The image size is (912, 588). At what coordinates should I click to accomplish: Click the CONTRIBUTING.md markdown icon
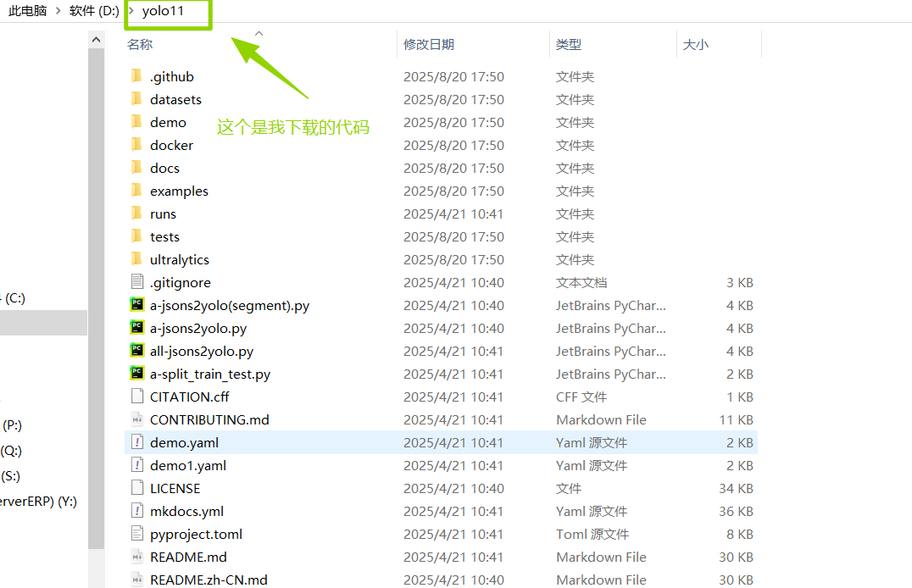click(137, 419)
